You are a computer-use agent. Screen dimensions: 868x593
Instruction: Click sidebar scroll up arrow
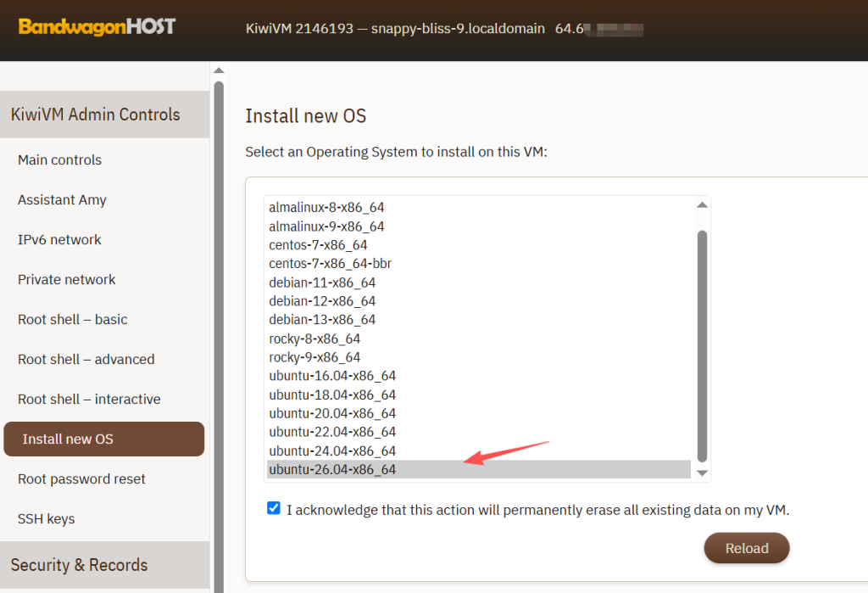tap(219, 70)
